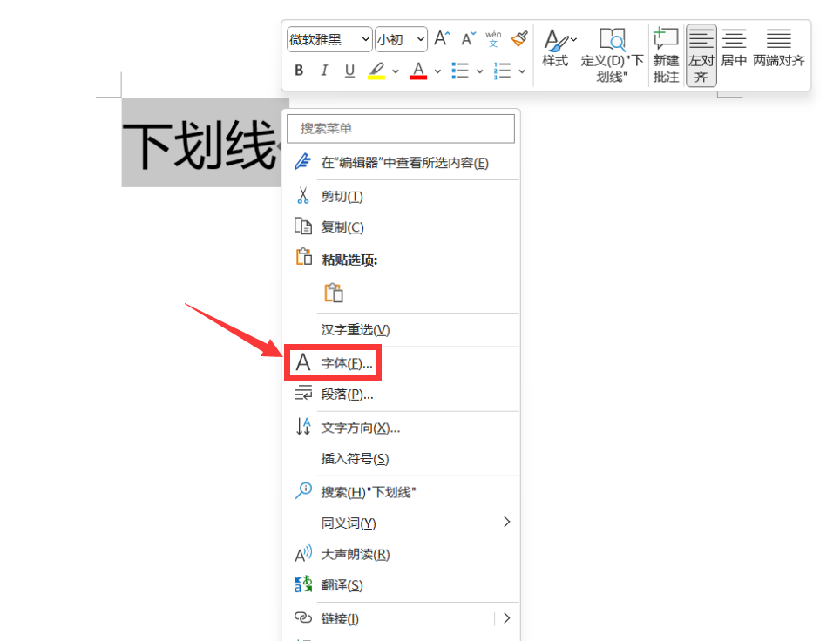Click the decrease font size icon
The image size is (840, 641).
467,38
